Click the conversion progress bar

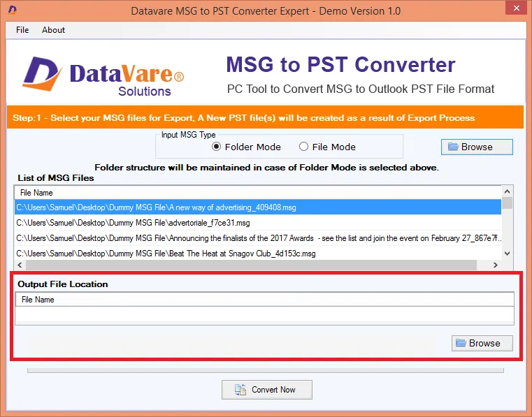pyautogui.click(x=266, y=371)
